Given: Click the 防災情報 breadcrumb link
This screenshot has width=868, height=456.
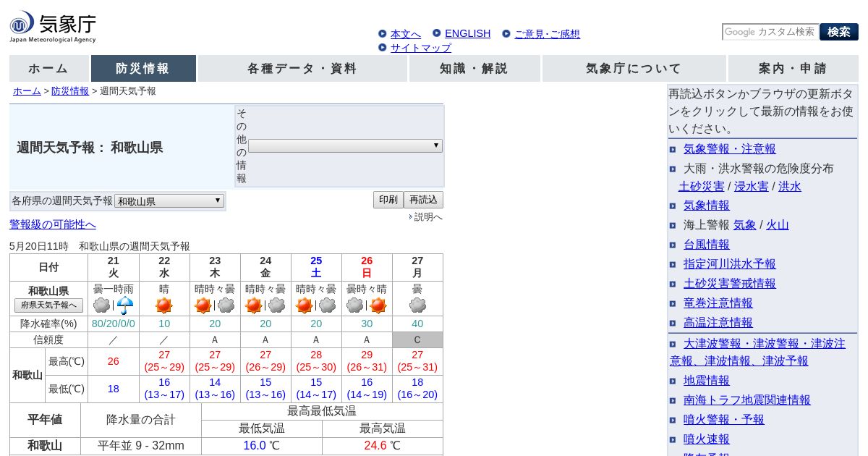Looking at the screenshot, I should pyautogui.click(x=70, y=91).
